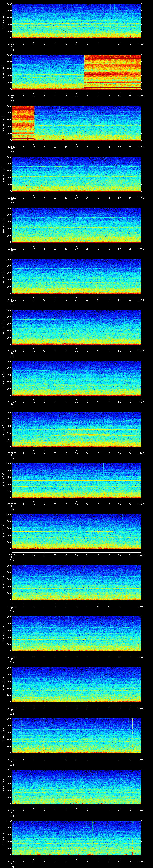This screenshot has width=153, height=868.
Task: Select the spectrogram panel starting at 22:14:00
Action: click(76, 21)
